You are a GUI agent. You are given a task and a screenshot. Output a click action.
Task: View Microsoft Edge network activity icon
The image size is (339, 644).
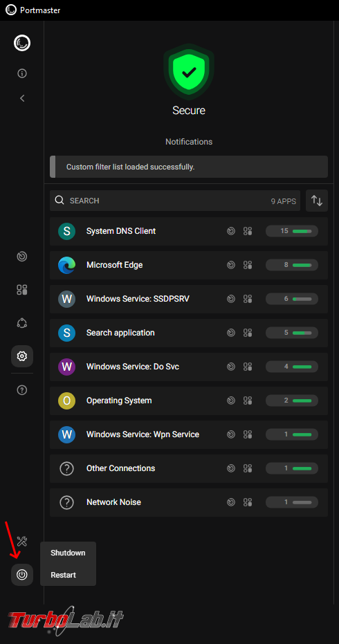point(231,265)
